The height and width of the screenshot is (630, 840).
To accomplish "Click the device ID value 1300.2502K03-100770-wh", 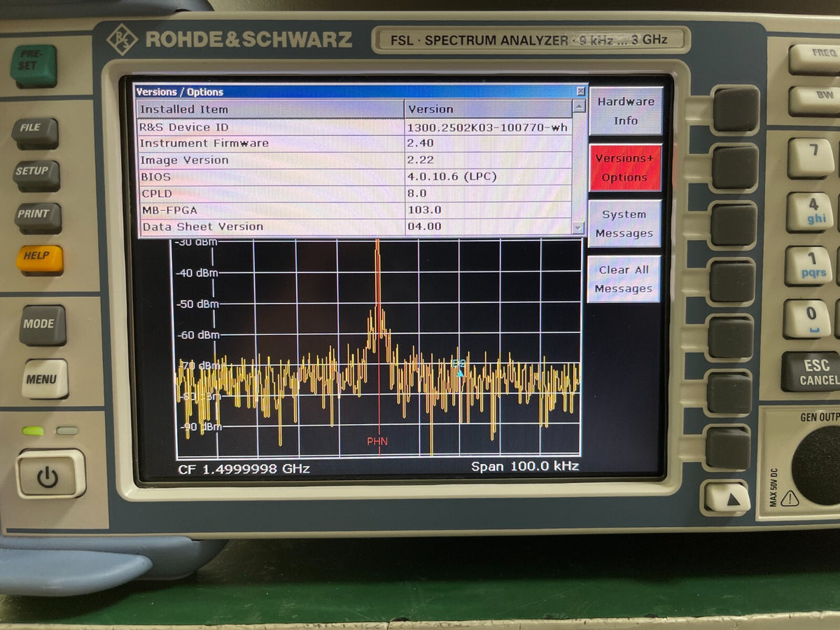I will click(x=487, y=127).
